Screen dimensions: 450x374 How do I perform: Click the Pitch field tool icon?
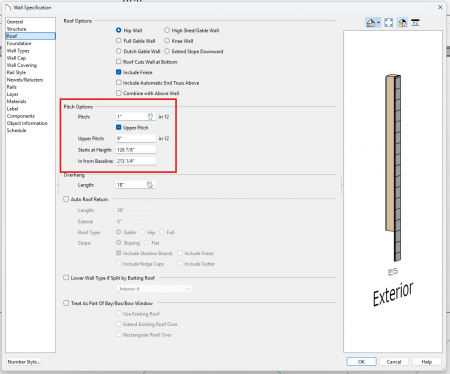click(150, 116)
